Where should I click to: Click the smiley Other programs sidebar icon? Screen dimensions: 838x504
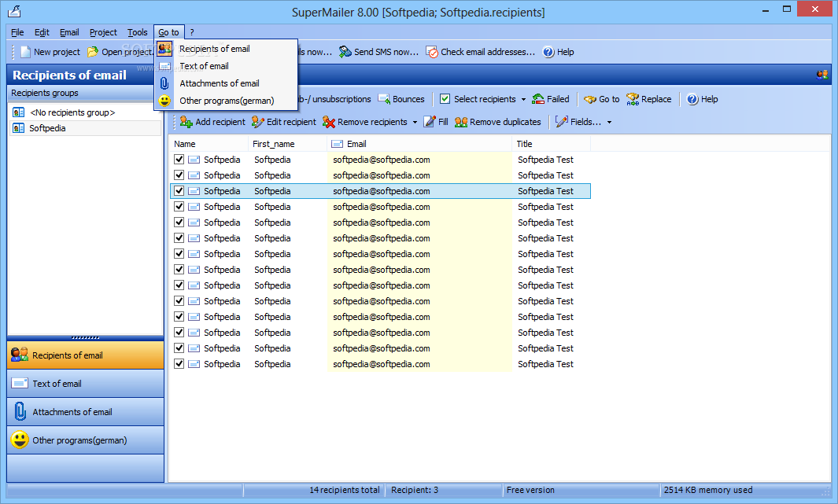point(20,440)
